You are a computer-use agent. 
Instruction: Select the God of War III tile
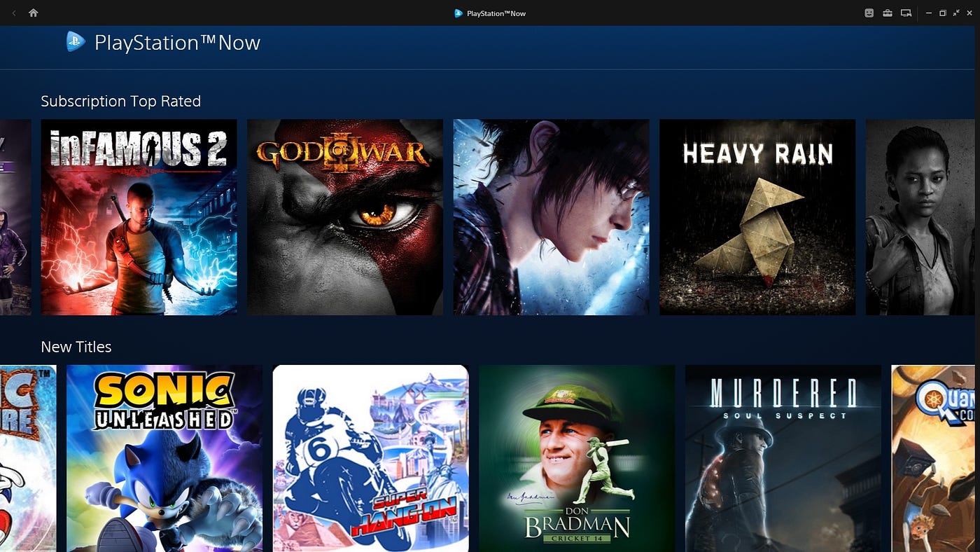[x=345, y=217]
